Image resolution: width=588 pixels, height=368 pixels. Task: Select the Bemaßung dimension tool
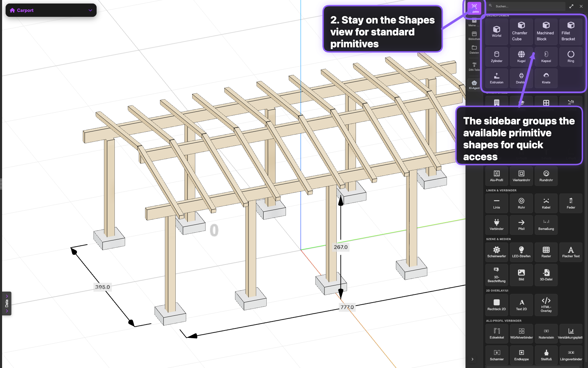(546, 225)
